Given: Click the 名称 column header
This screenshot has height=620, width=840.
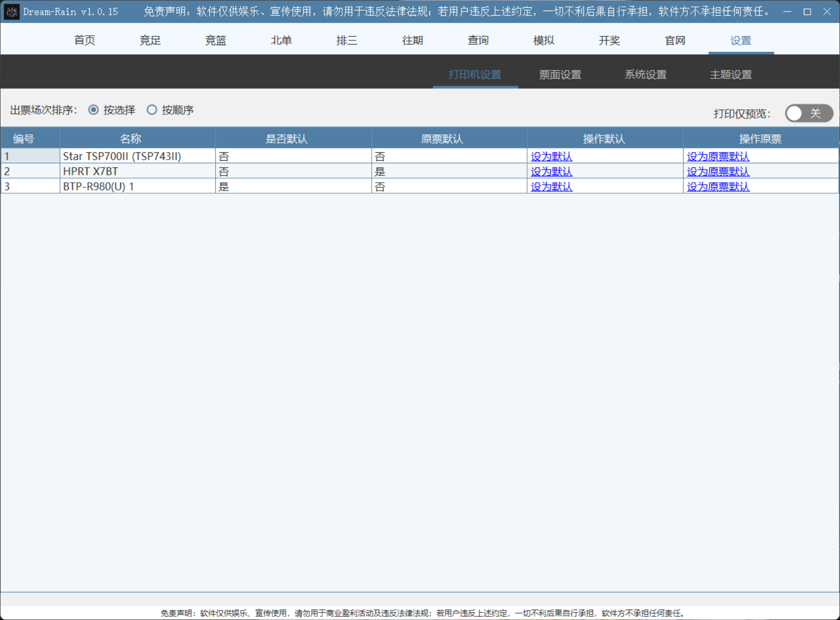Looking at the screenshot, I should pos(131,139).
